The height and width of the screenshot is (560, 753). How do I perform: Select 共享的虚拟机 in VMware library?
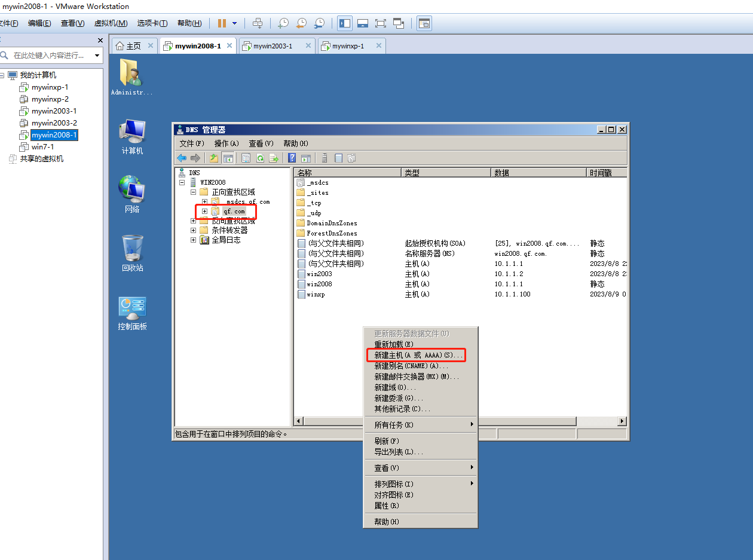(36, 159)
